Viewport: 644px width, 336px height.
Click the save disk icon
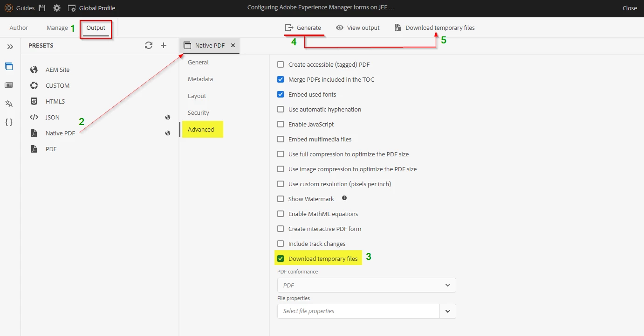(x=42, y=8)
